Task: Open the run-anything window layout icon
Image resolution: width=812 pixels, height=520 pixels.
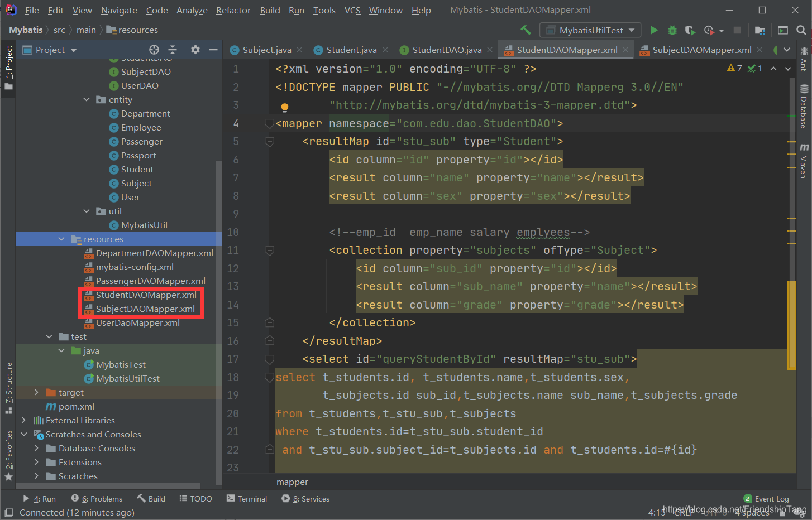Action: pyautogui.click(x=783, y=30)
